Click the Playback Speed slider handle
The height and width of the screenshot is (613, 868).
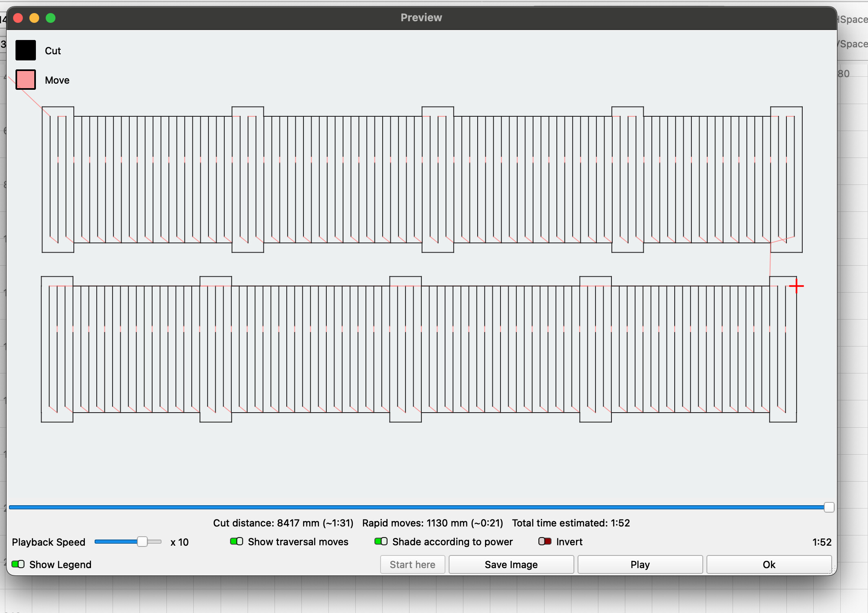[142, 542]
